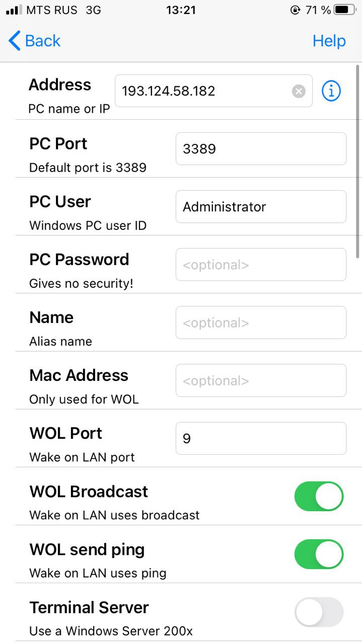
Task: Select the Mac Address input field
Action: pos(261,380)
